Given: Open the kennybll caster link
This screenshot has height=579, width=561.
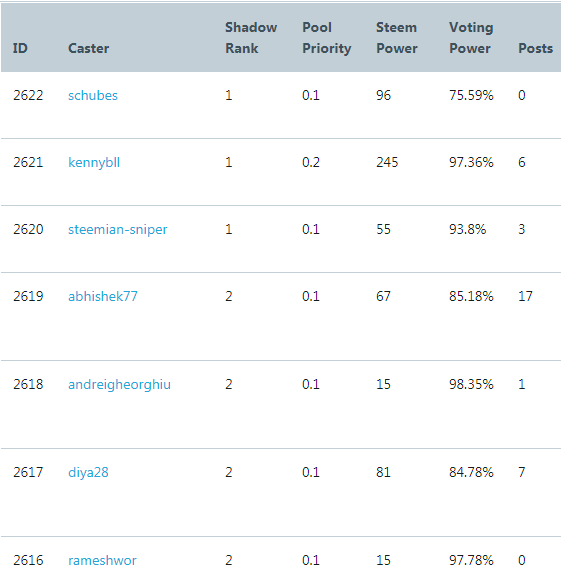Looking at the screenshot, I should 94,162.
